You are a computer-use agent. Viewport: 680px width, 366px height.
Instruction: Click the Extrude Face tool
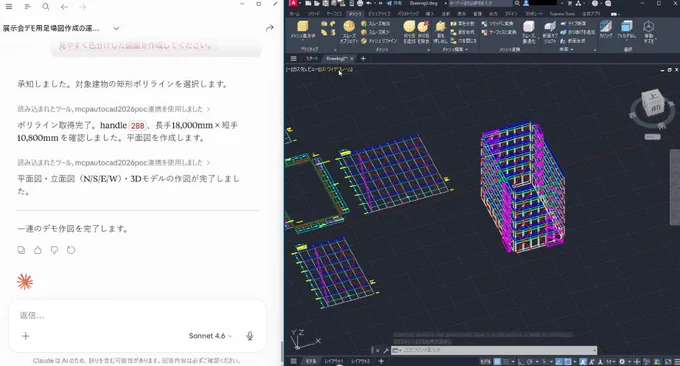pos(441,32)
